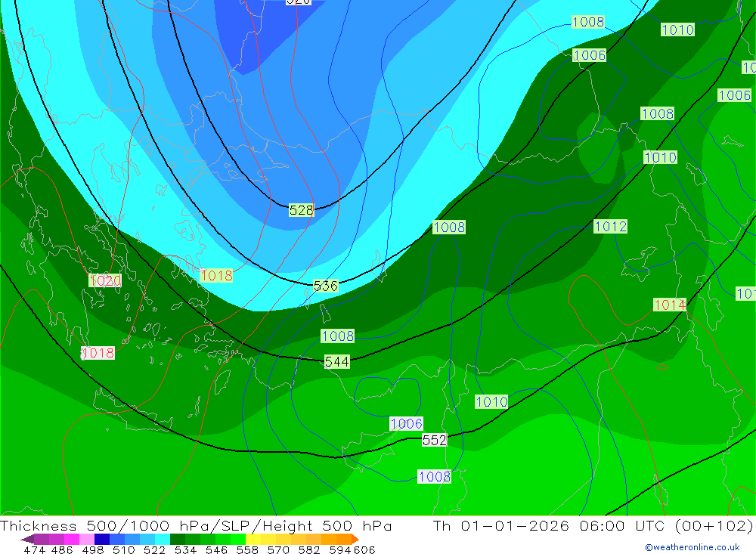This screenshot has height=554, width=756.
Task: Click the 1006 label just above 552
Action: click(407, 424)
